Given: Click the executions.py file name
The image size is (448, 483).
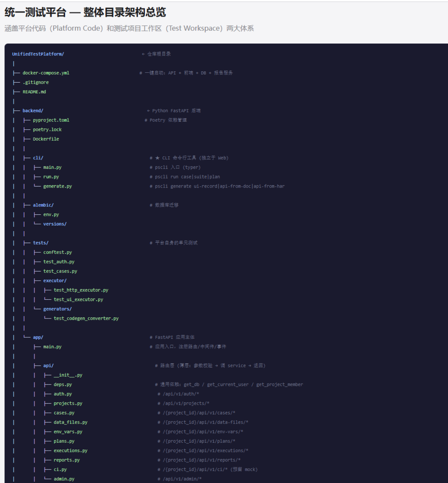Looking at the screenshot, I should pyautogui.click(x=71, y=451).
